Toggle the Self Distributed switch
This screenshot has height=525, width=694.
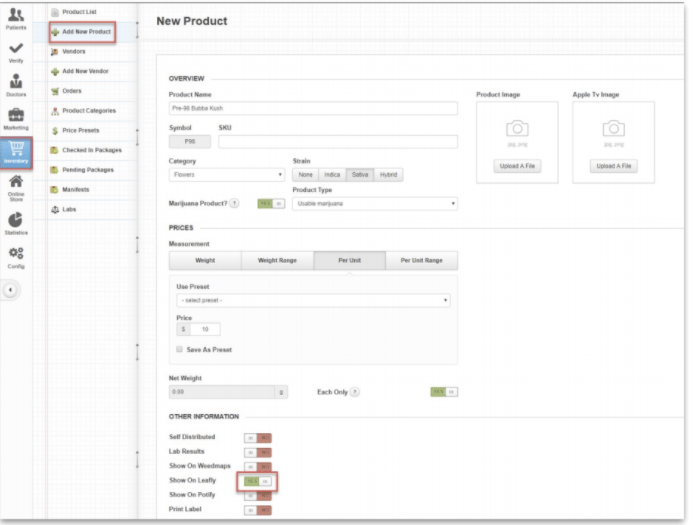click(258, 438)
